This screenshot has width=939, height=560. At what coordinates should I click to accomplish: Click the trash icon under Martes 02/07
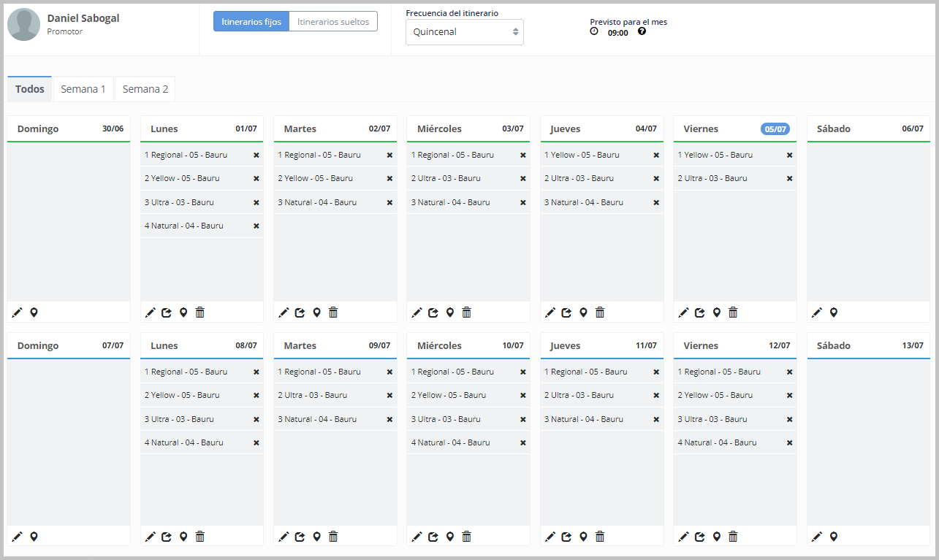pyautogui.click(x=333, y=312)
